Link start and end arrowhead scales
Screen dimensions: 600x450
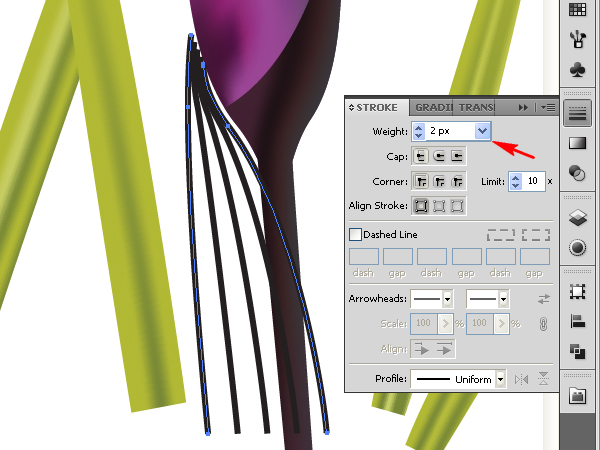(543, 324)
